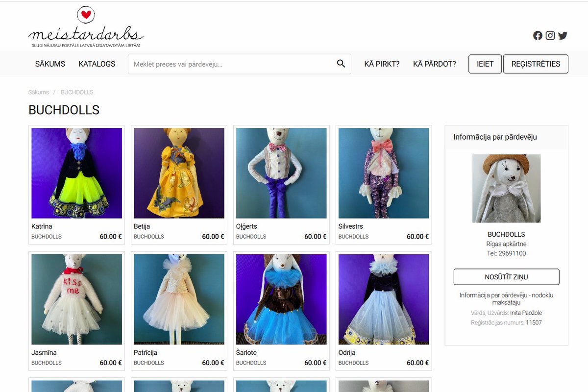Open the KĀ PĀRDOT? page
The height and width of the screenshot is (392, 588).
pos(435,64)
